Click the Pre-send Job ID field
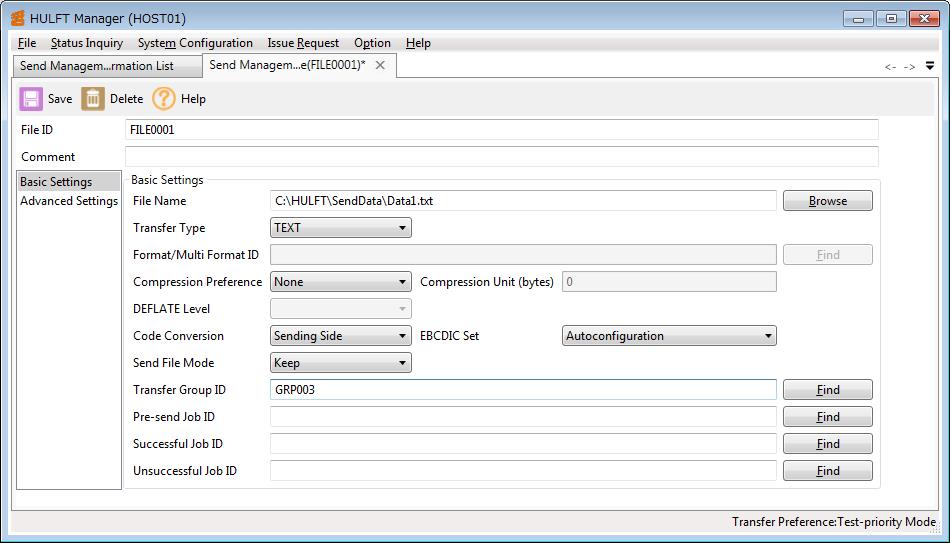This screenshot has width=950, height=543. [523, 417]
